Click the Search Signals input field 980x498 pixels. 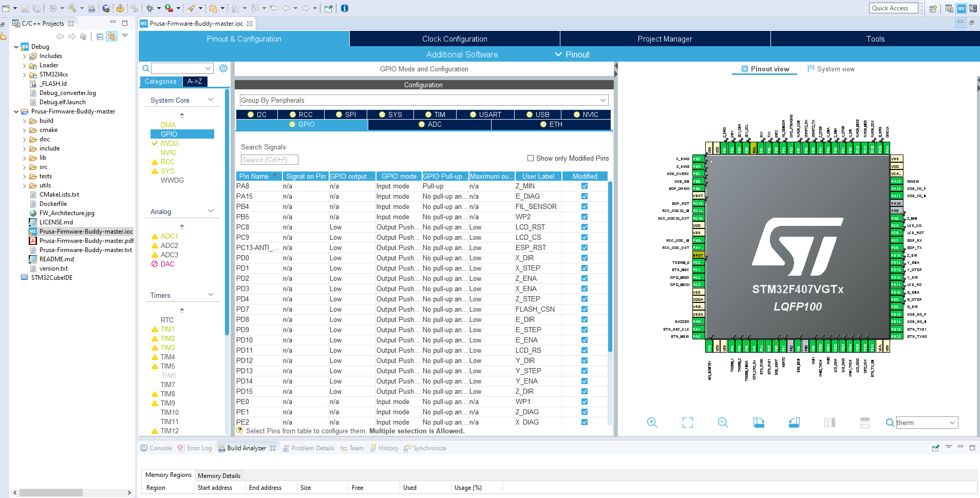point(269,160)
